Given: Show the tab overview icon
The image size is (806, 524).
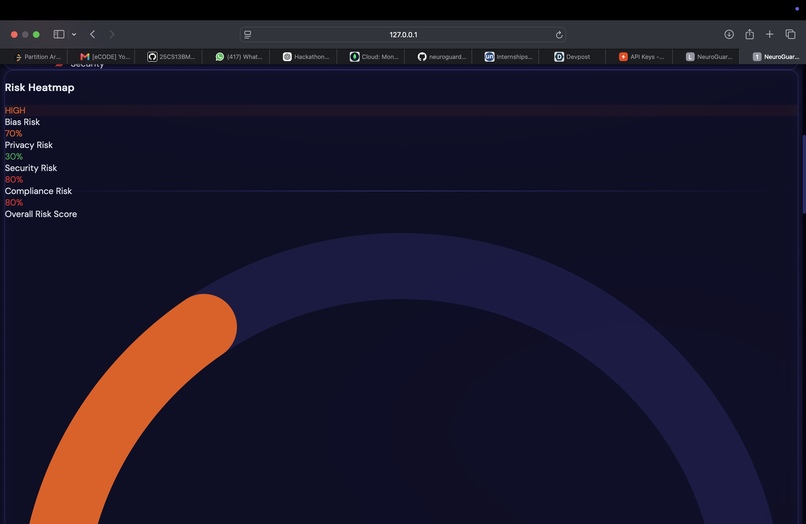Looking at the screenshot, I should (791, 34).
